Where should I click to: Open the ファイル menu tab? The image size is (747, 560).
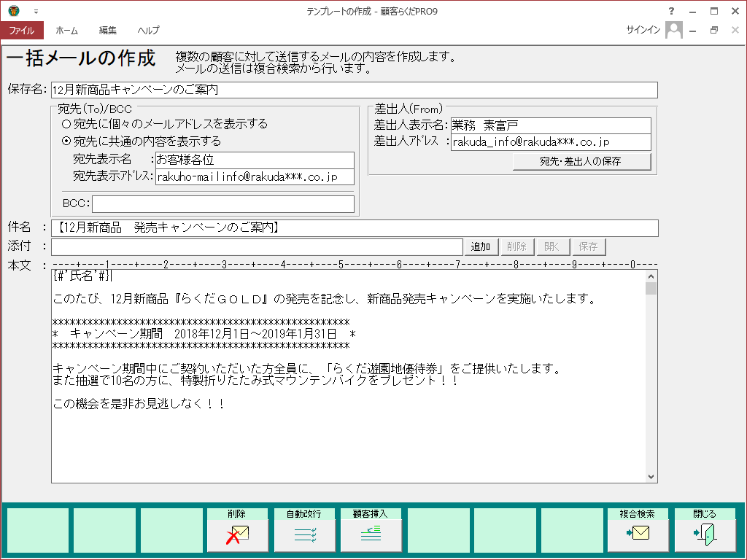pyautogui.click(x=22, y=31)
